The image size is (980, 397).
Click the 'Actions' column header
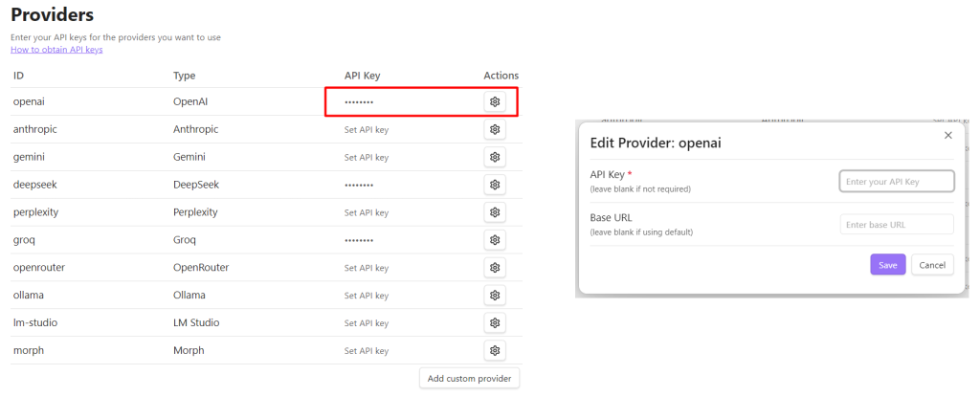501,76
